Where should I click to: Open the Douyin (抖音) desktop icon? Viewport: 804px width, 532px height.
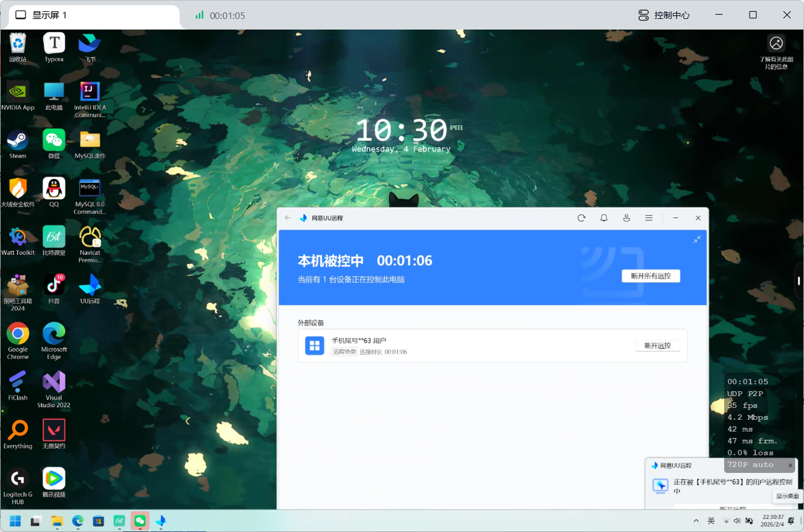point(54,290)
